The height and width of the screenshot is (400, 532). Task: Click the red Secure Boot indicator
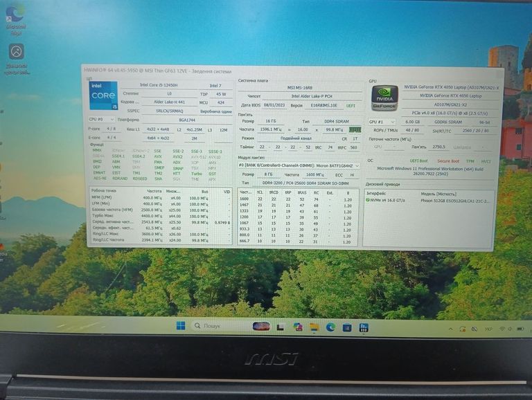click(x=448, y=161)
